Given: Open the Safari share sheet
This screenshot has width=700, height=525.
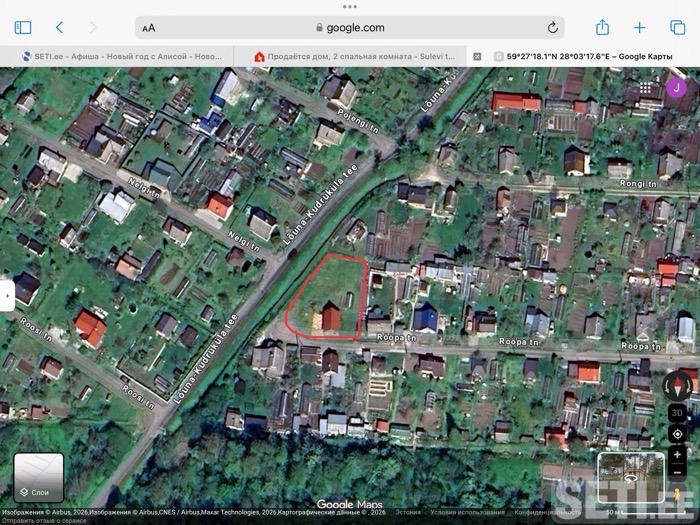Looking at the screenshot, I should [x=602, y=28].
